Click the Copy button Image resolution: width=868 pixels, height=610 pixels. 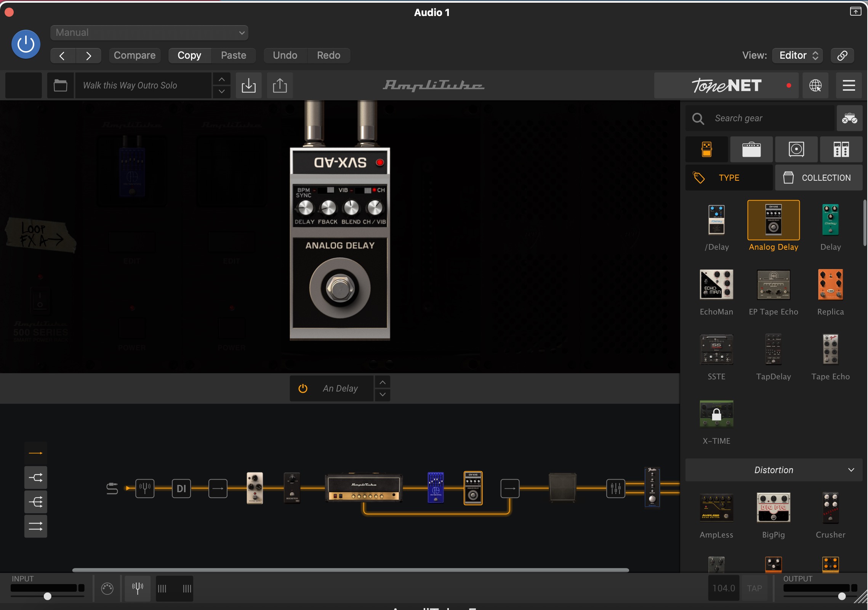[189, 56]
